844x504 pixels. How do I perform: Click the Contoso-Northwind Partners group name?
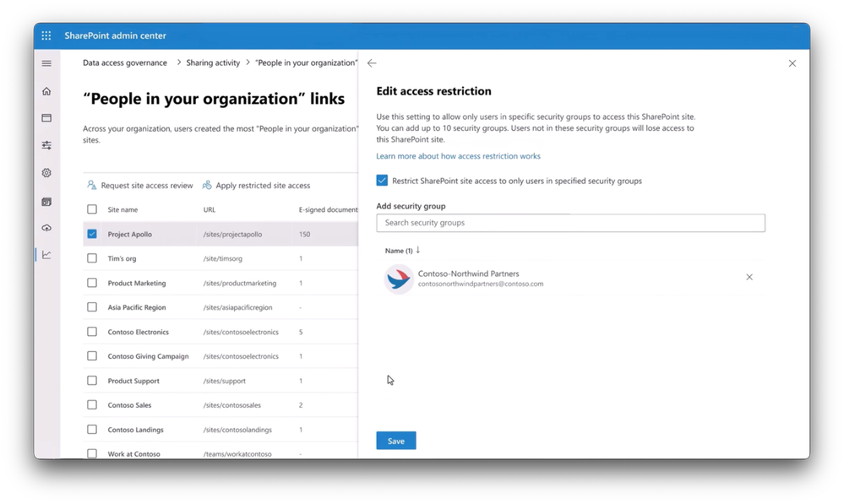click(468, 274)
